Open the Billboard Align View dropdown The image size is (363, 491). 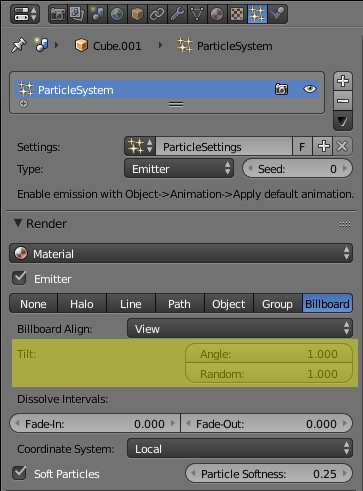(x=240, y=329)
